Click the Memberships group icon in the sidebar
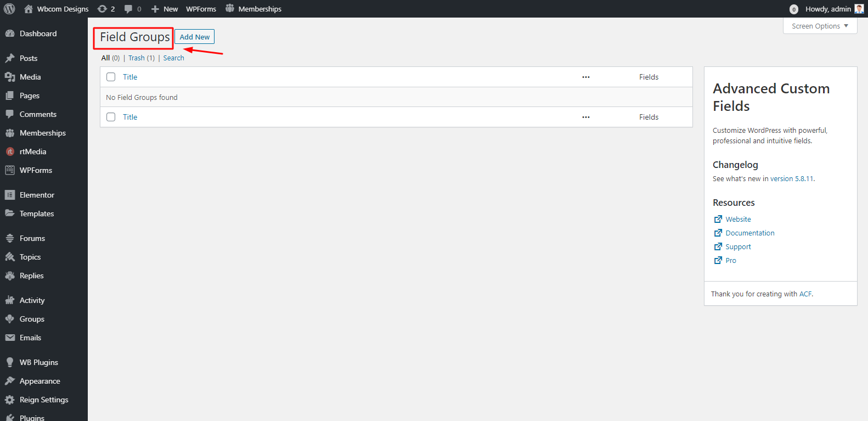Image resolution: width=868 pixels, height=421 pixels. [10, 133]
